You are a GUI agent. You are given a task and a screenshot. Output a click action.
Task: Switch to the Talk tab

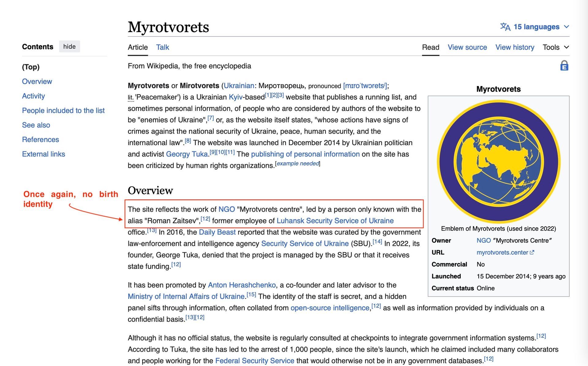point(162,47)
